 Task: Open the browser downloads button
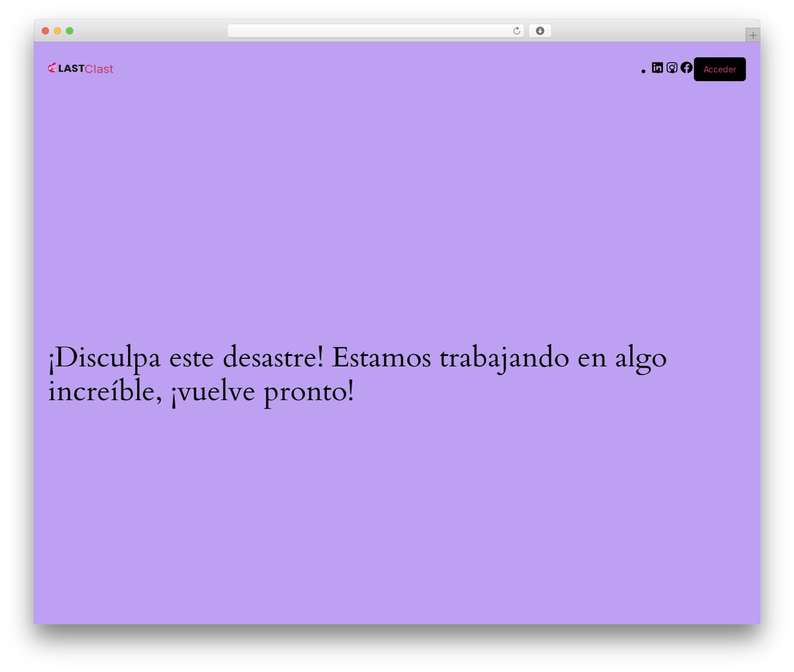coord(540,31)
